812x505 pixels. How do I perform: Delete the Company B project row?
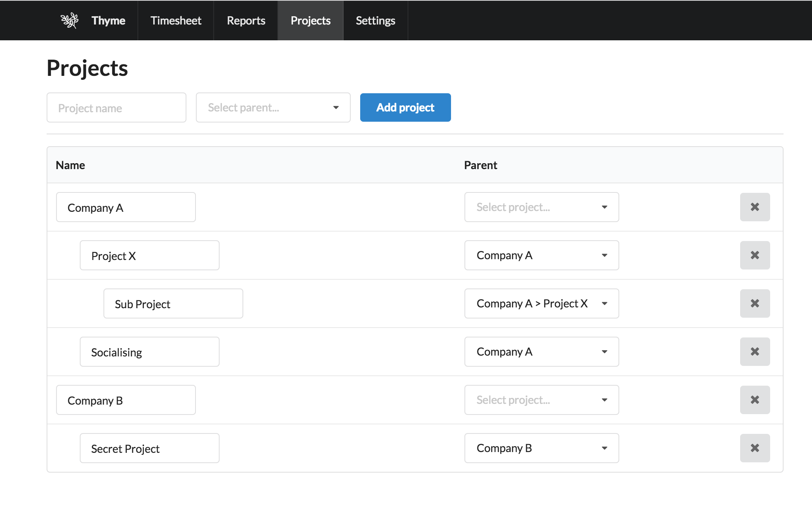click(x=754, y=400)
